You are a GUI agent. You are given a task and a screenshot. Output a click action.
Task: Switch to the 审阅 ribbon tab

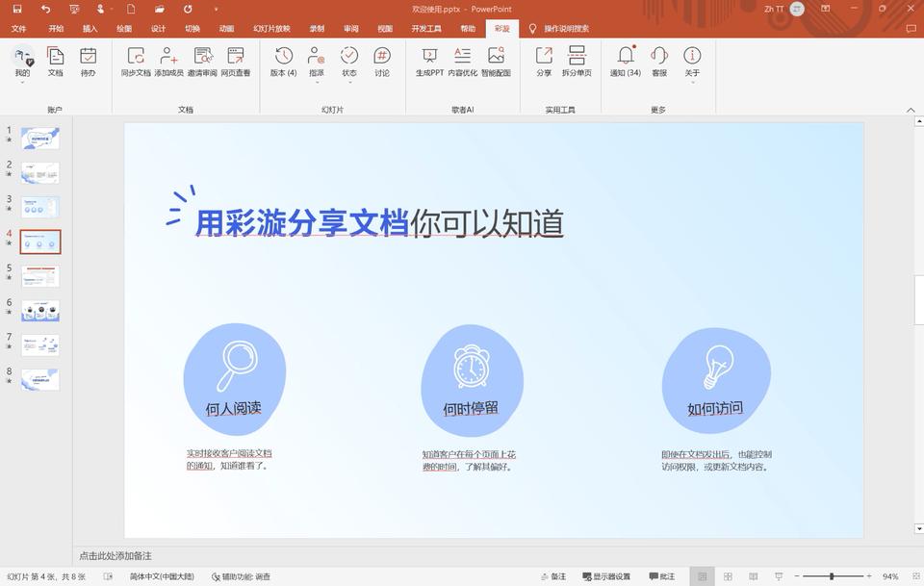coord(350,28)
